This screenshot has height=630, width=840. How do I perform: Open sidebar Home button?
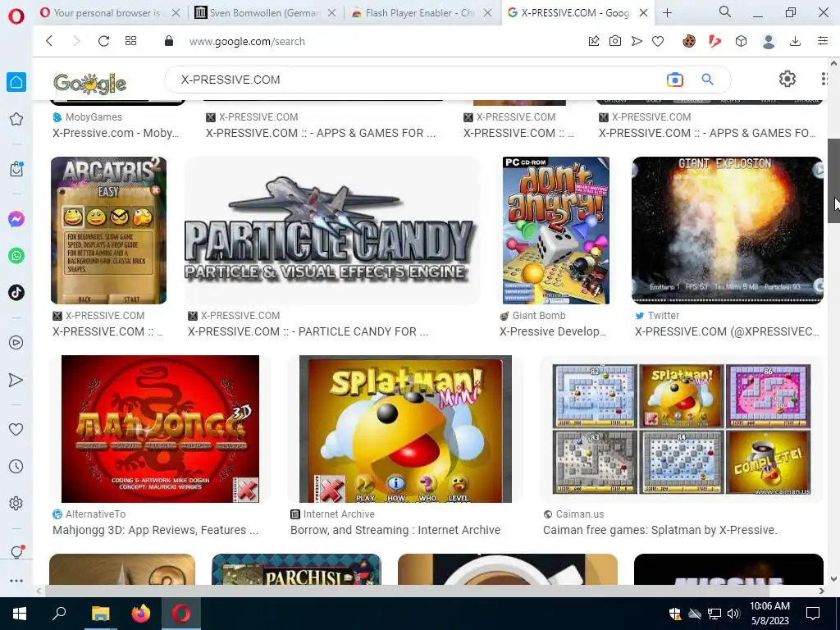click(x=16, y=82)
